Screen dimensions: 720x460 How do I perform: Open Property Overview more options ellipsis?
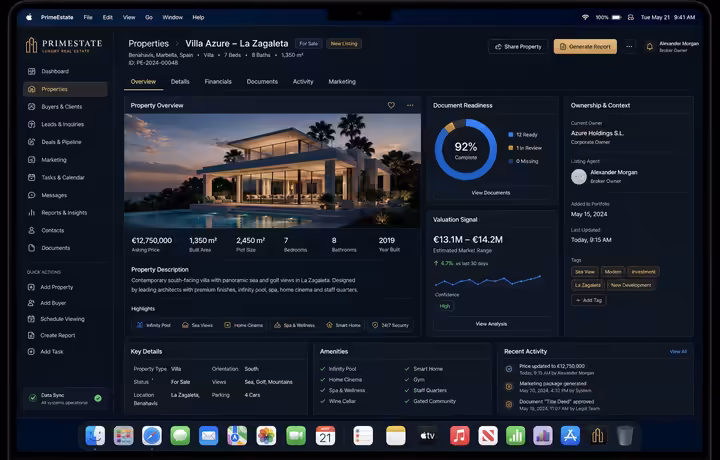point(410,105)
